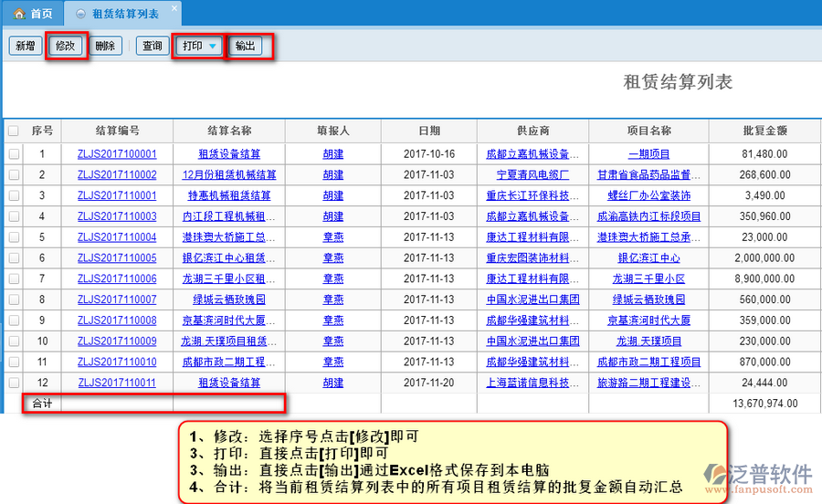Open the 12月份租赁机械结算 link

point(229,174)
